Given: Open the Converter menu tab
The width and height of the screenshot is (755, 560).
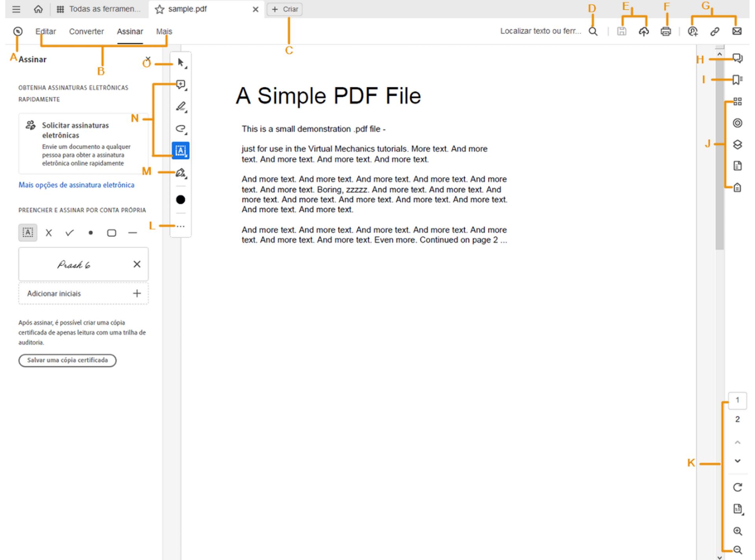Looking at the screenshot, I should [86, 31].
